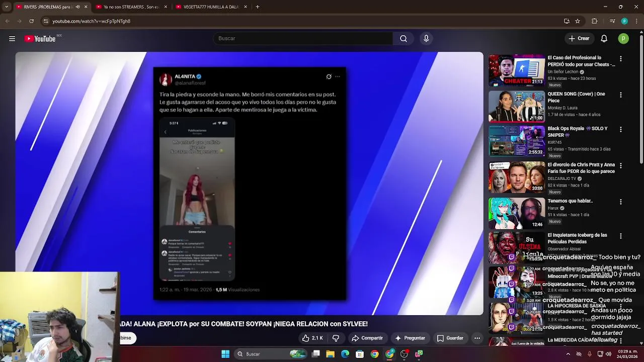Viewport: 644px width, 362px height.
Task: Open Task View on taskbar
Action: 316,354
